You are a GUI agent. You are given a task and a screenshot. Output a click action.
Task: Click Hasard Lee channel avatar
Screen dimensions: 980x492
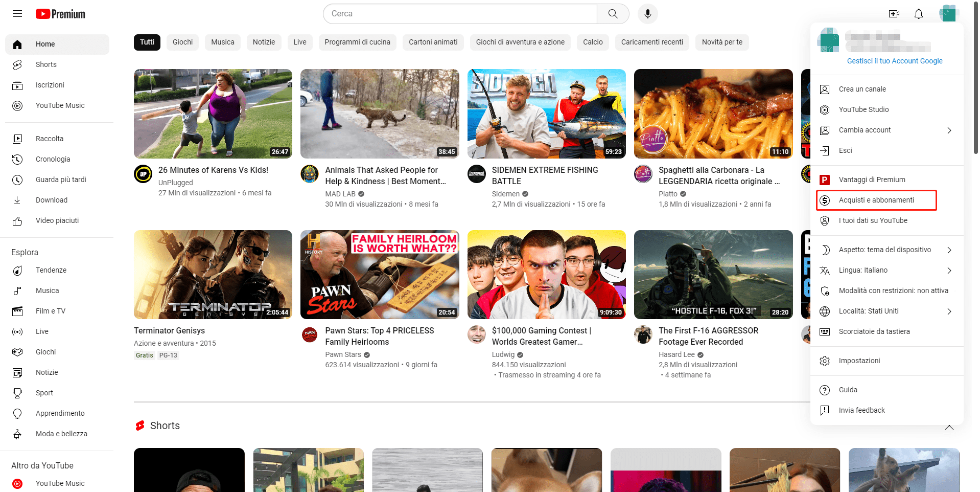[x=643, y=334]
